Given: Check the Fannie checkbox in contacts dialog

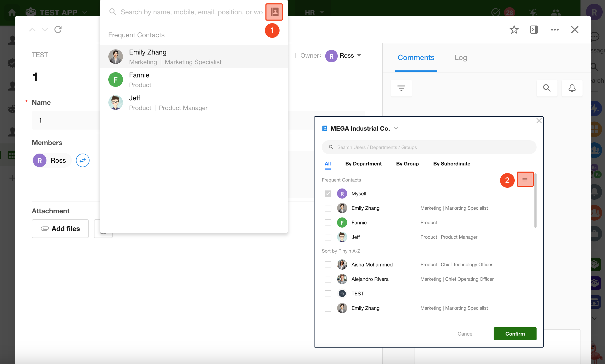Looking at the screenshot, I should click(328, 223).
